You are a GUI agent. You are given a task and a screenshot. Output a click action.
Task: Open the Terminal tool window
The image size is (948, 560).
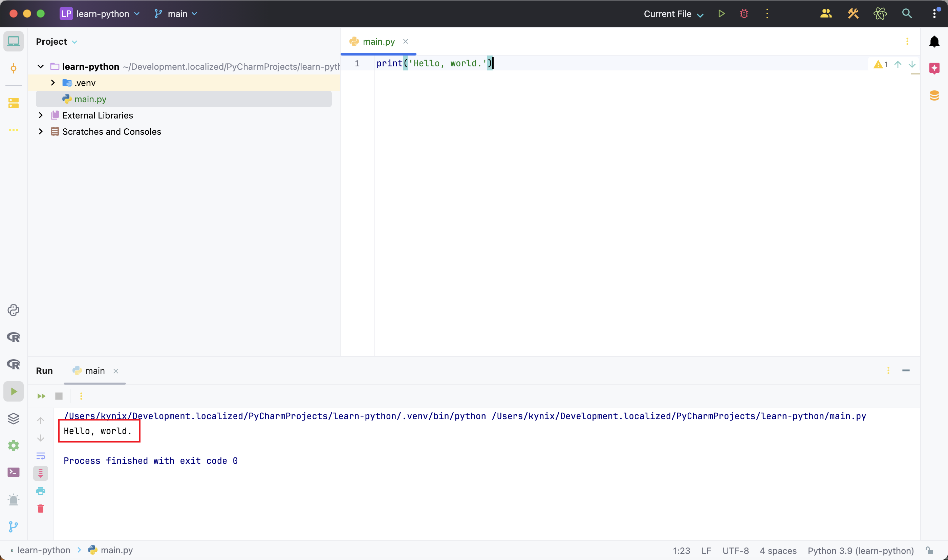14,472
